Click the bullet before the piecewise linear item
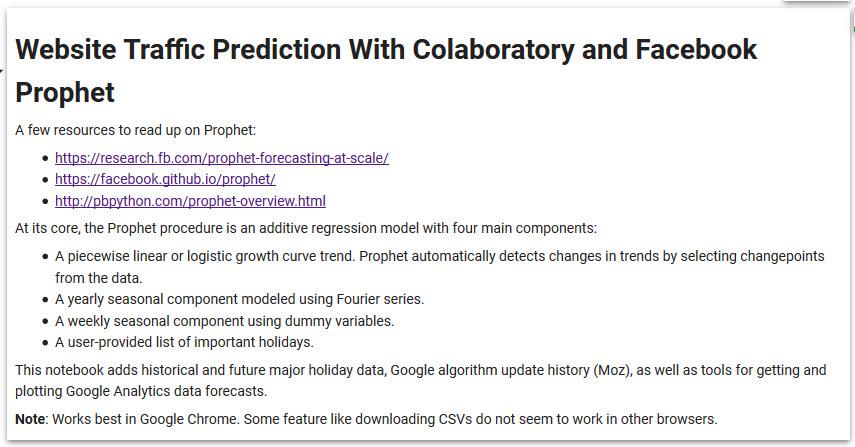Viewport: 855px width, 447px height. point(45,256)
